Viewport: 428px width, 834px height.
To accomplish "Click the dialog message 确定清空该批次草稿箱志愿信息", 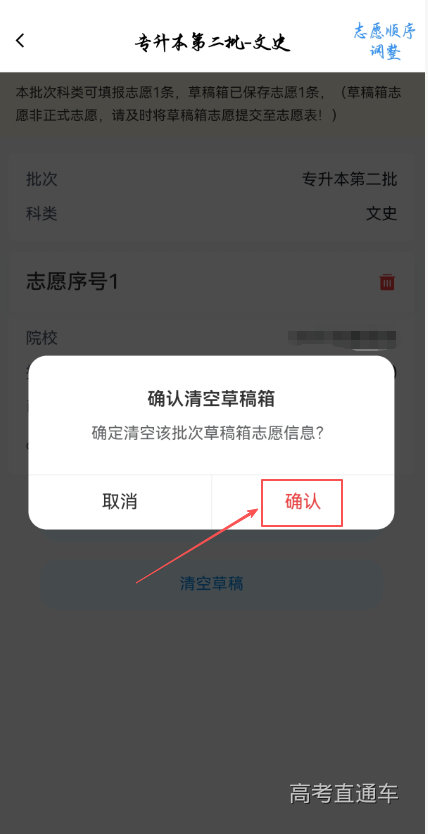I will pos(208,432).
